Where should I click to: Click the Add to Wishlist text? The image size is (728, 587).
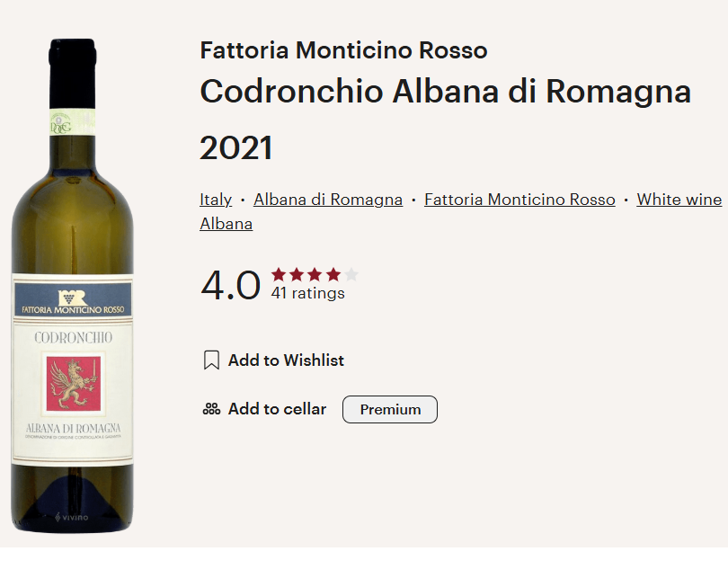click(286, 360)
